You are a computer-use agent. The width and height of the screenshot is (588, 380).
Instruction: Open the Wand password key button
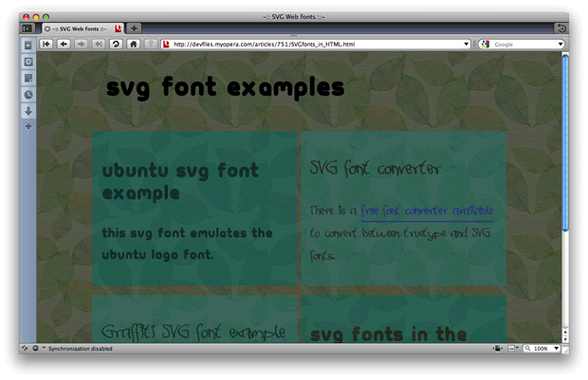(x=151, y=45)
